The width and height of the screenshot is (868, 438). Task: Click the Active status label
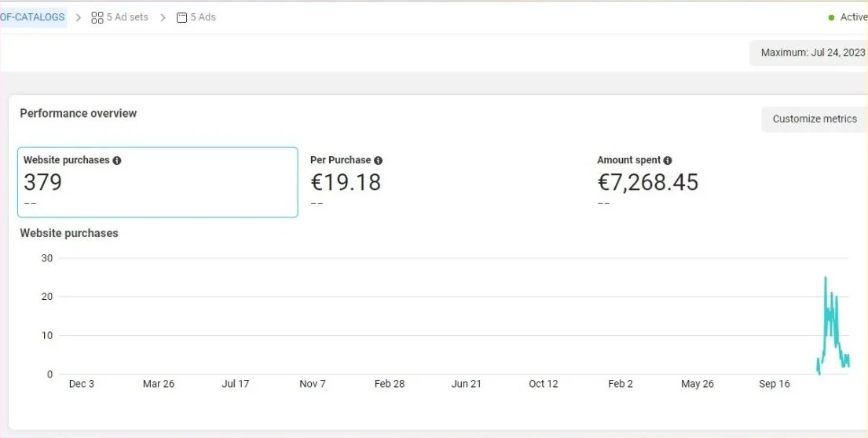(853, 17)
